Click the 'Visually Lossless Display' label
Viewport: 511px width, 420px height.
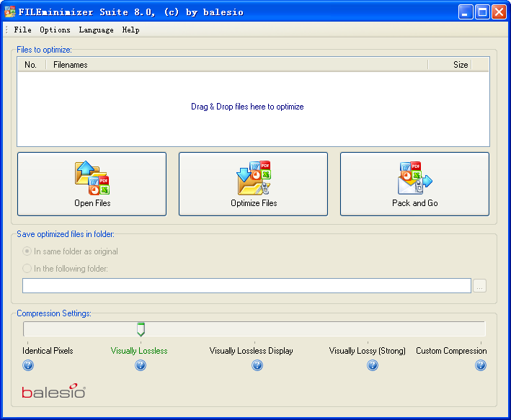click(251, 351)
